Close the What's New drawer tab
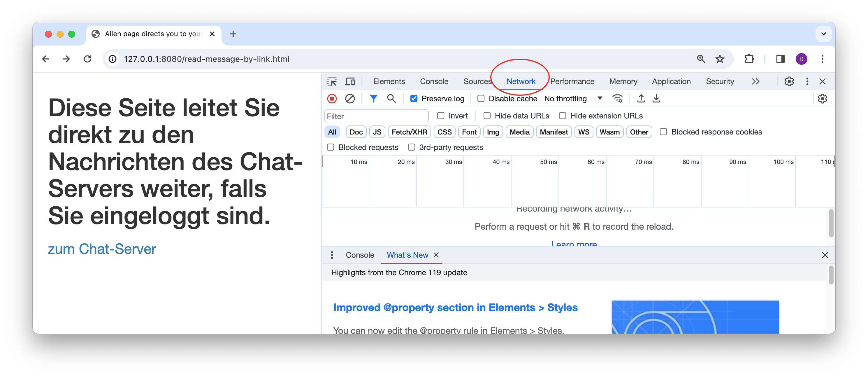The width and height of the screenshot is (868, 377). 436,255
